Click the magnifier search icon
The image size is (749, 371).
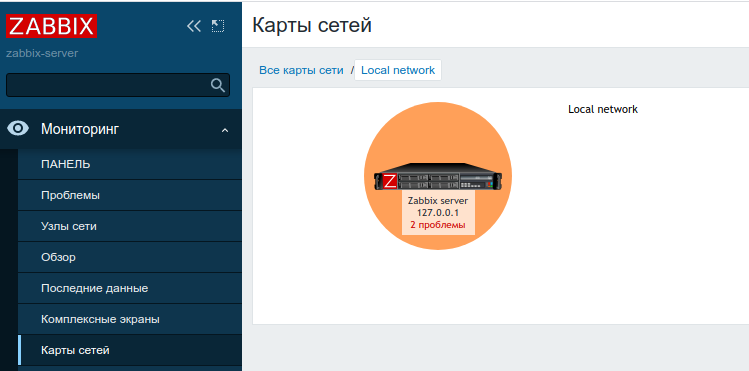(217, 85)
